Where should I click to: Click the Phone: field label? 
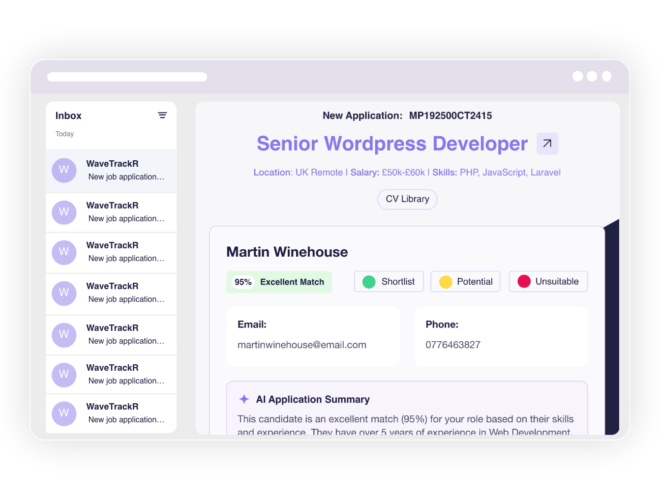pos(442,324)
